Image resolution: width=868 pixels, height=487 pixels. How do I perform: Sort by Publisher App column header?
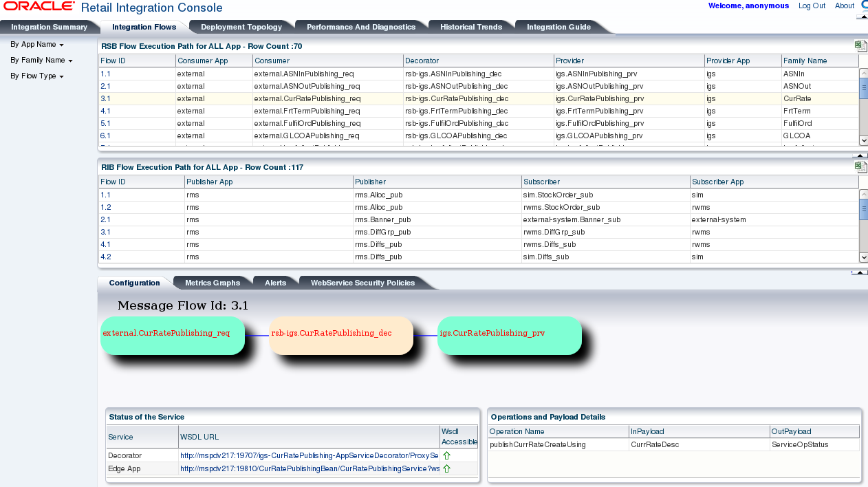(268, 182)
